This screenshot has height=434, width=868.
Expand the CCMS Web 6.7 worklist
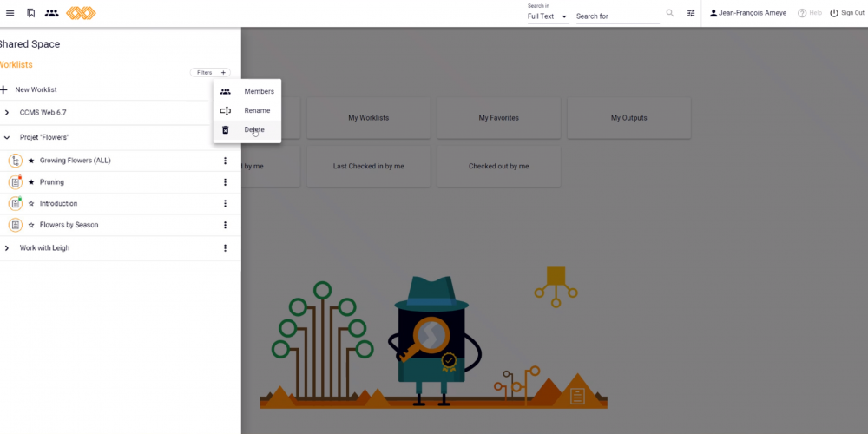tap(7, 112)
